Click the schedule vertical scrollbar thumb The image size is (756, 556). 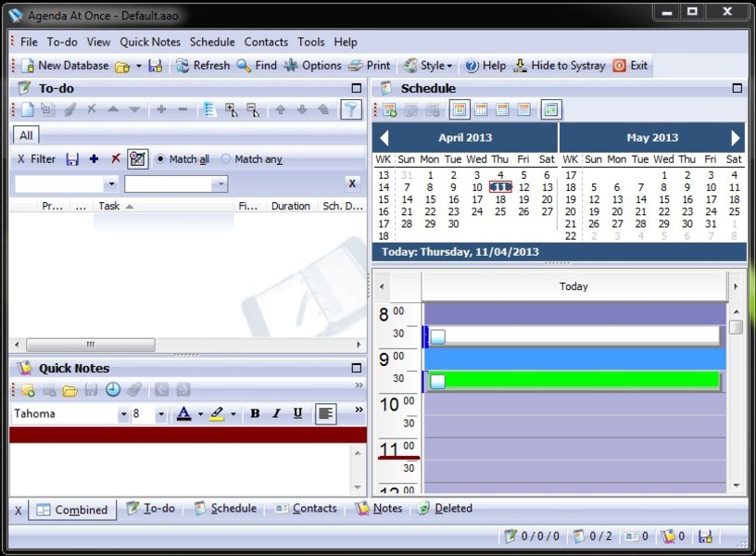coord(736,327)
